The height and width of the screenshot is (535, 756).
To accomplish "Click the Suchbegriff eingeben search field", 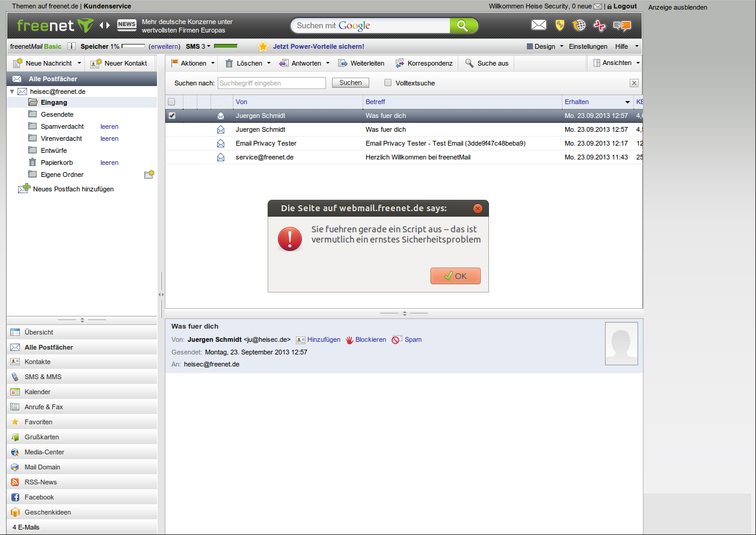I will pos(271,83).
